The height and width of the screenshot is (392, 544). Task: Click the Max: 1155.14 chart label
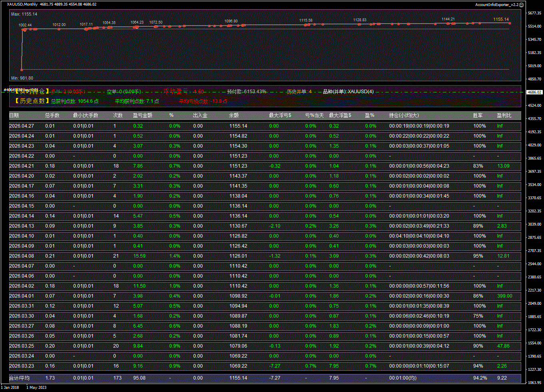tap(24, 14)
